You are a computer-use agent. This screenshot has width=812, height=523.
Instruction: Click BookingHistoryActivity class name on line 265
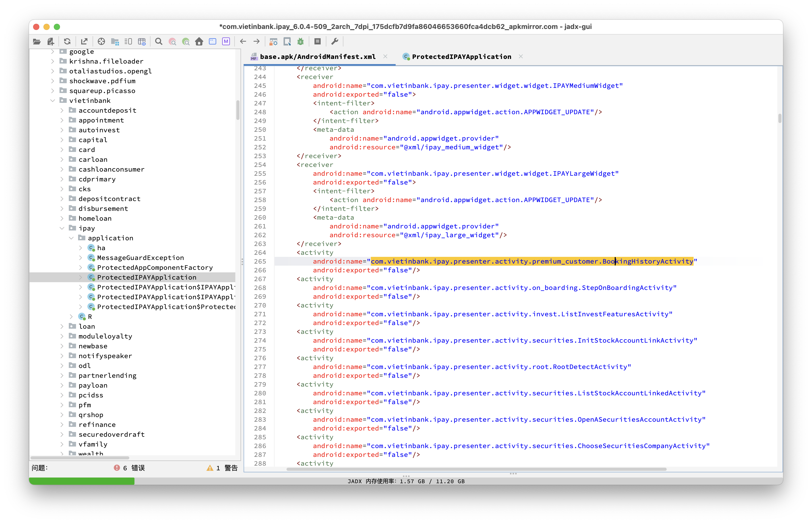pyautogui.click(x=648, y=261)
